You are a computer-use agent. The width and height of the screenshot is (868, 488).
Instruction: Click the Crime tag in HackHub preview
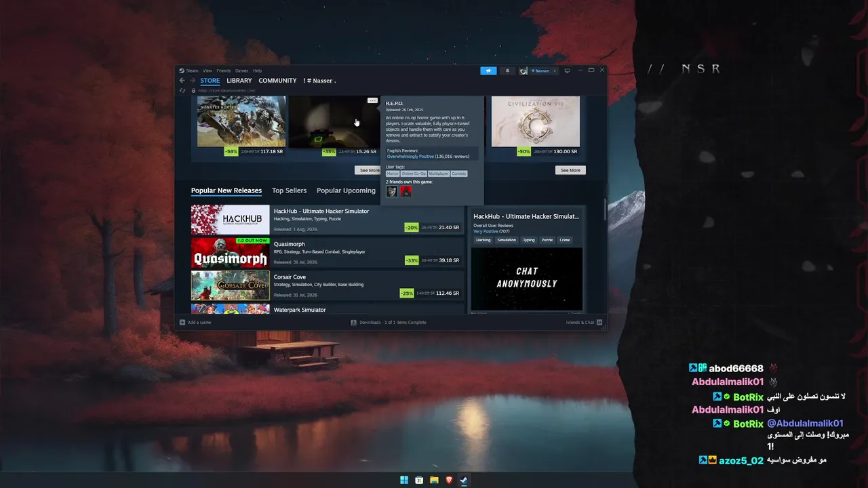(565, 240)
